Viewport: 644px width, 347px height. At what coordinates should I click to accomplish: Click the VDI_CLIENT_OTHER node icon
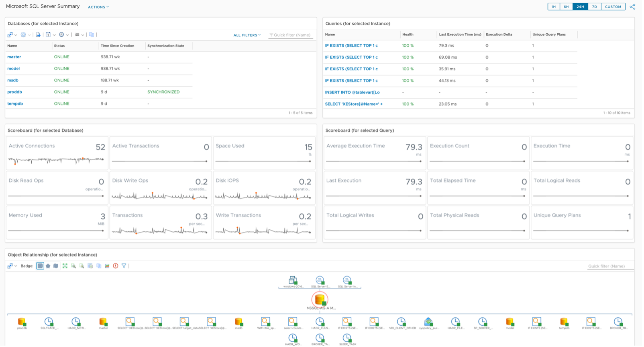(x=402, y=322)
